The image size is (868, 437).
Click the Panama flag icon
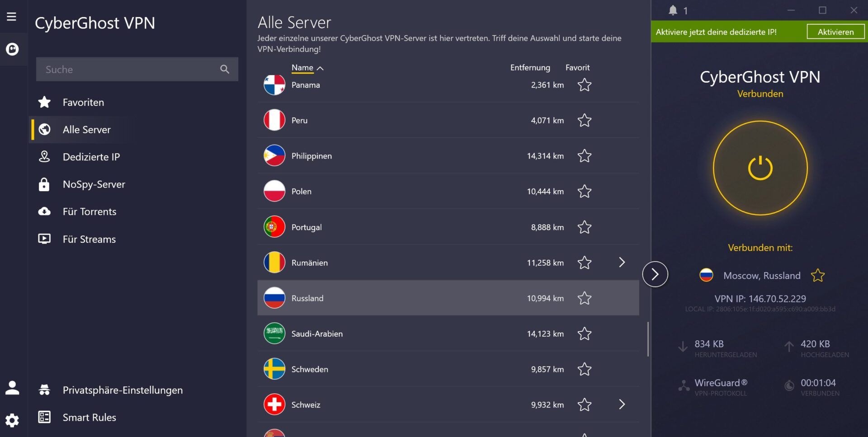tap(274, 85)
